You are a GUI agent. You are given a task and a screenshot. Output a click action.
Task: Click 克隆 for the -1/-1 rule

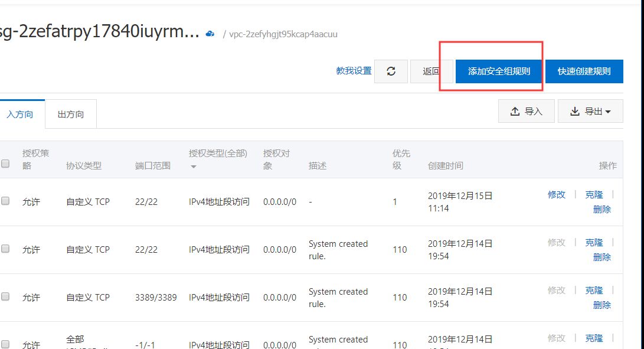tap(594, 338)
